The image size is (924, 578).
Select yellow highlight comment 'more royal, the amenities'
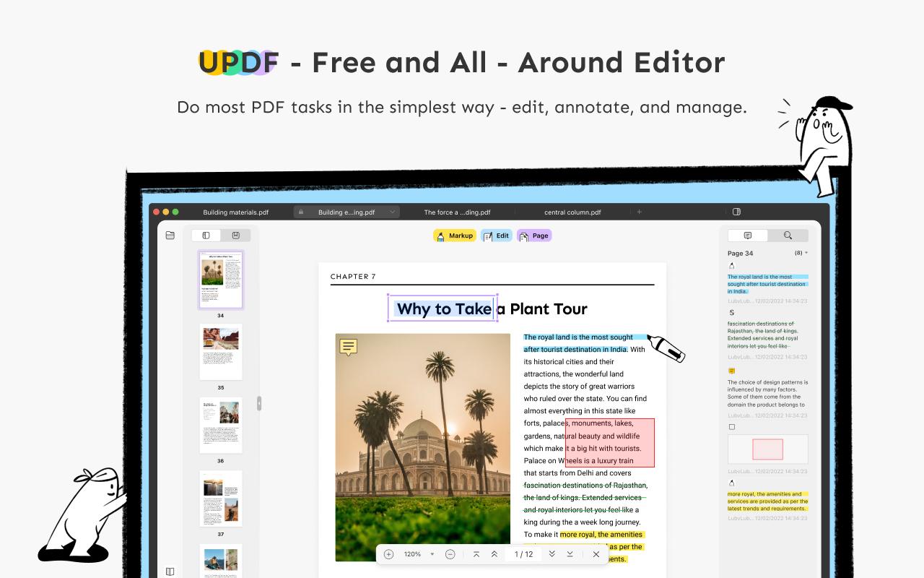(x=767, y=501)
